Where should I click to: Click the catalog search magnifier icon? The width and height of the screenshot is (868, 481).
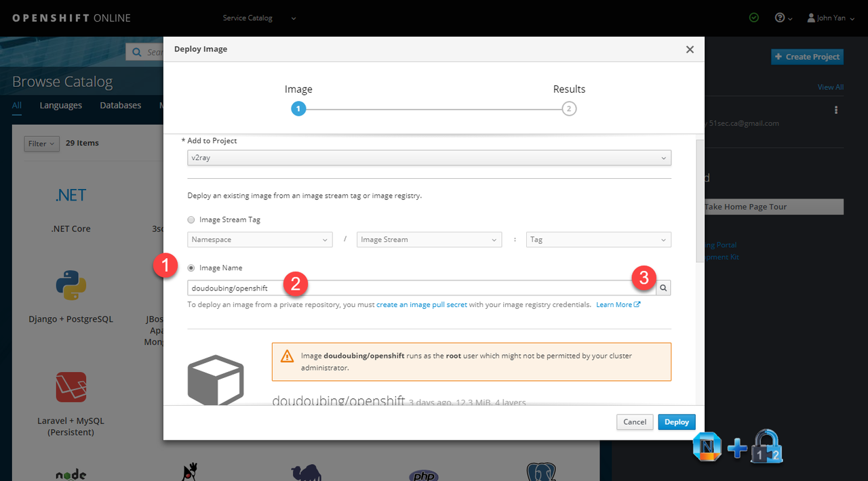point(137,52)
